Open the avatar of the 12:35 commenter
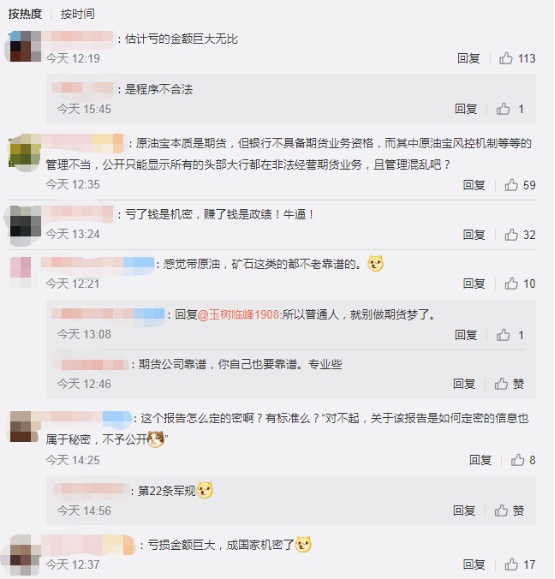The height and width of the screenshot is (579, 555). [x=24, y=152]
